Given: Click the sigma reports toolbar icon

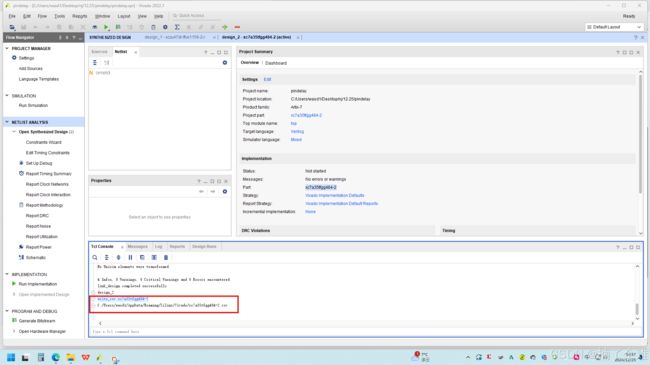Looking at the screenshot, I should point(177,27).
